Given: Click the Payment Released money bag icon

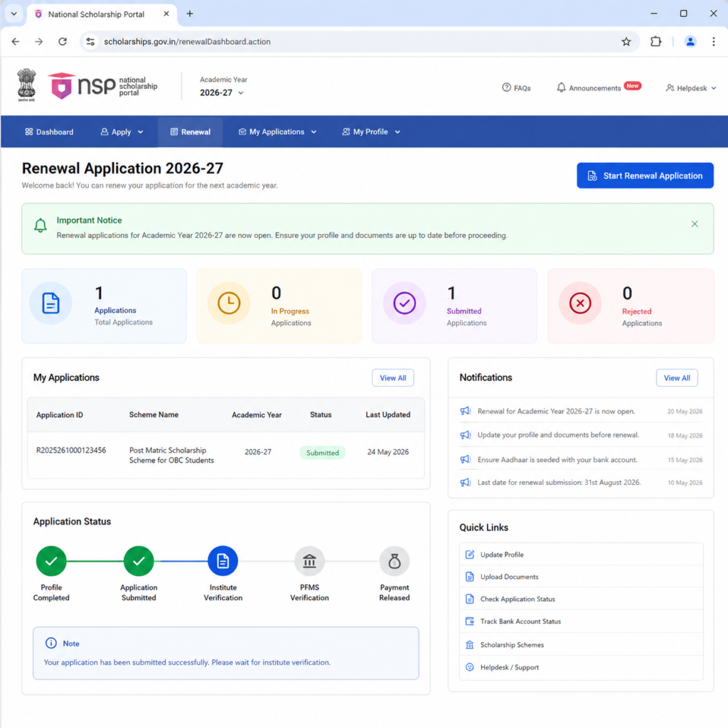Looking at the screenshot, I should 395,561.
